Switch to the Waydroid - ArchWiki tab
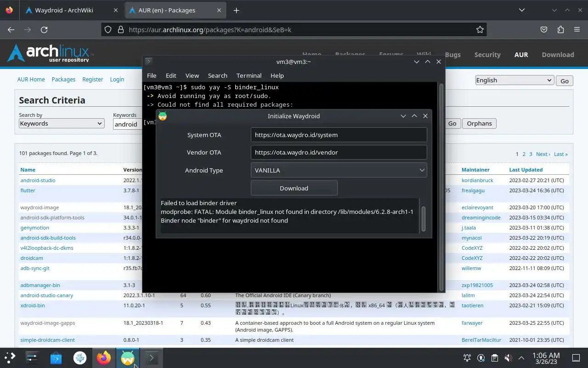Image resolution: width=588 pixels, height=368 pixels. pos(72,10)
